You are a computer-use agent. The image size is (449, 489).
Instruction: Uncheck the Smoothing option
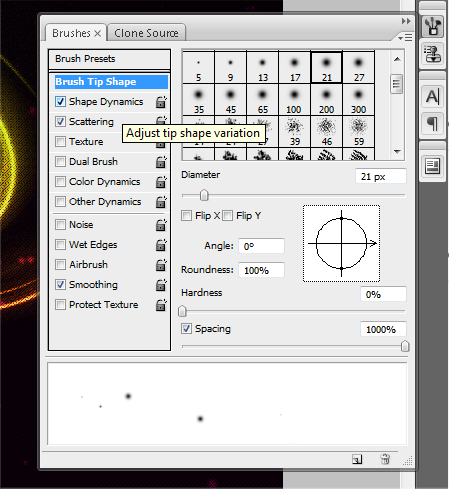click(x=60, y=285)
